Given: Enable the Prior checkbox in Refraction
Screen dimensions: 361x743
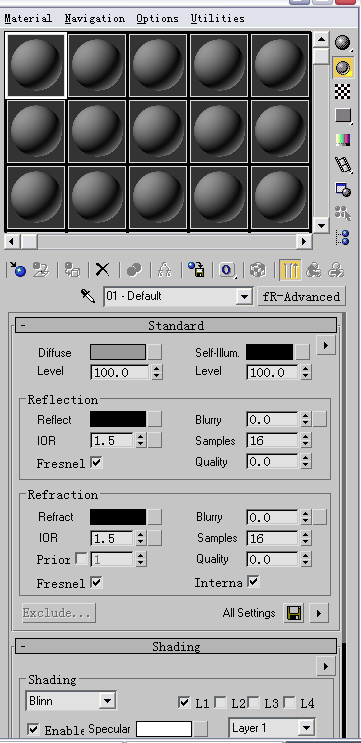Looking at the screenshot, I should coord(81,559).
